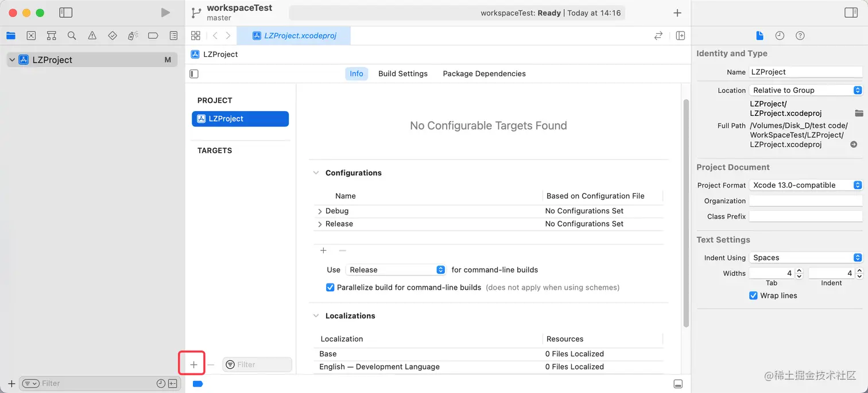Select the LZProject.xcodeproj editor tab
The height and width of the screenshot is (393, 868).
click(294, 36)
